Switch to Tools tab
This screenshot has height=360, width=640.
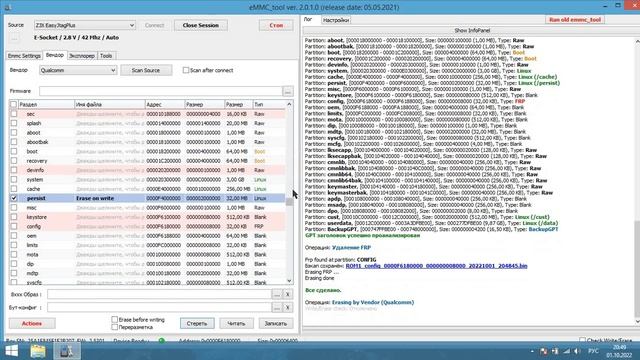click(x=106, y=56)
